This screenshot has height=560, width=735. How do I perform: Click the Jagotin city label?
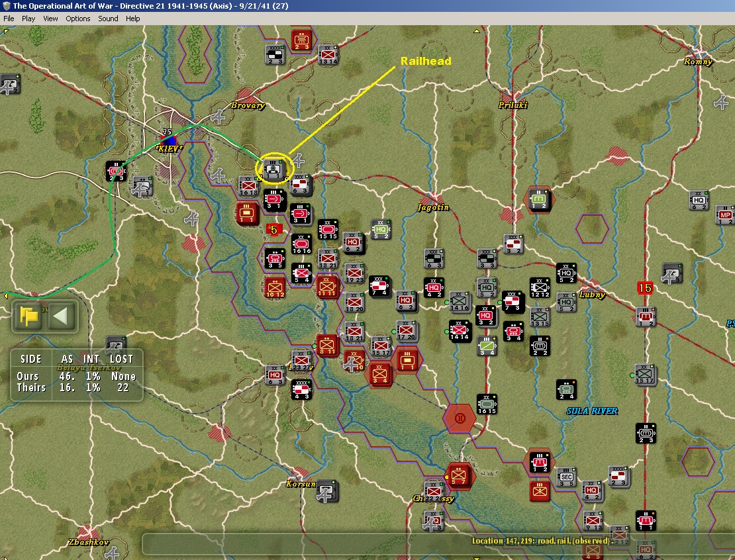pos(434,208)
